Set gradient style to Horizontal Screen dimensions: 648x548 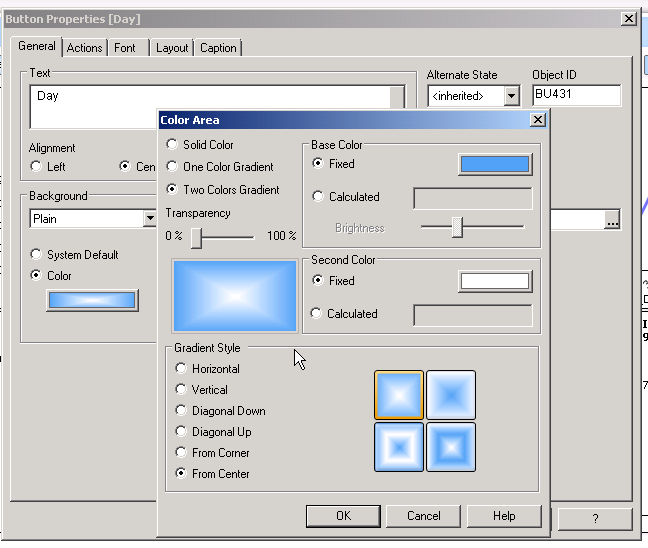click(x=207, y=368)
